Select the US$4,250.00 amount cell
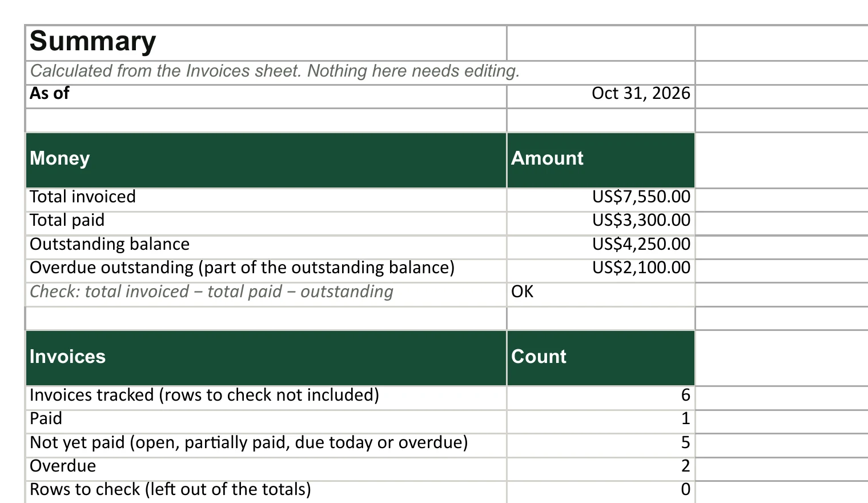This screenshot has height=503, width=868. (x=601, y=247)
